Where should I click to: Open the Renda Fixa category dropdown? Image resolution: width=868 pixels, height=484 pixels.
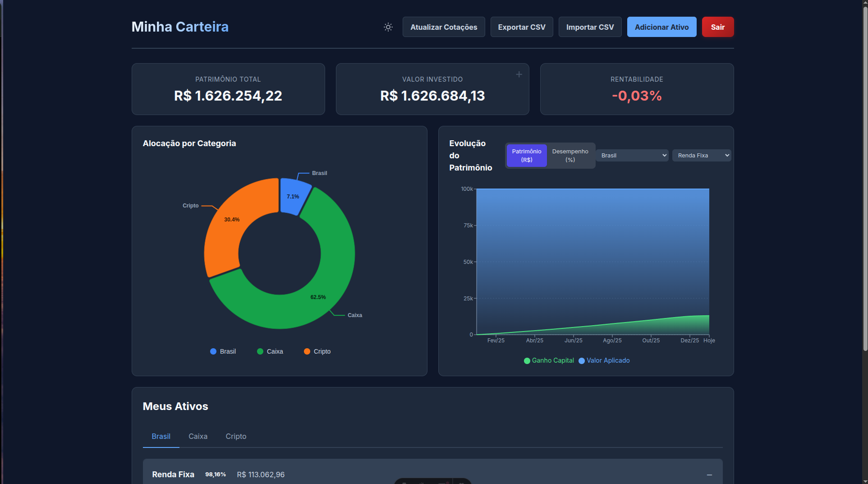(702, 155)
